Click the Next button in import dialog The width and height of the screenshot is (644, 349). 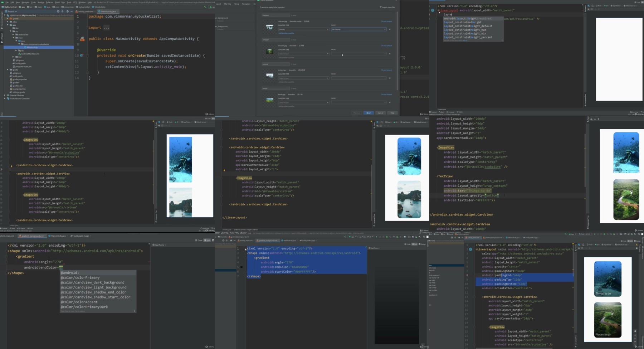368,113
